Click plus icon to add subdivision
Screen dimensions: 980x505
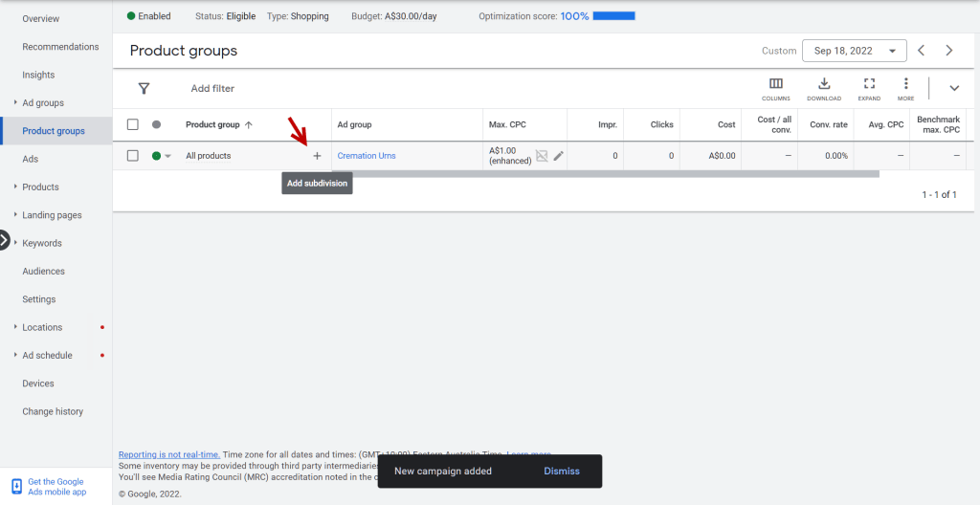(x=318, y=156)
